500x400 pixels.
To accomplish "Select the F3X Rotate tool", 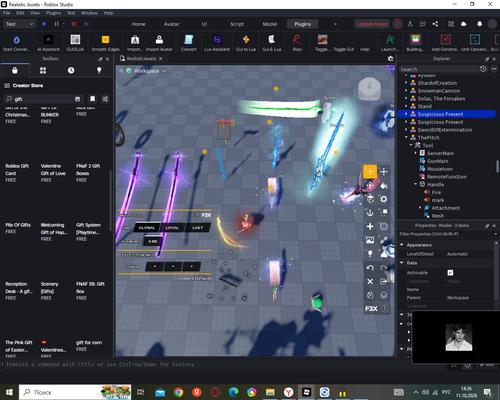I will 370,185.
